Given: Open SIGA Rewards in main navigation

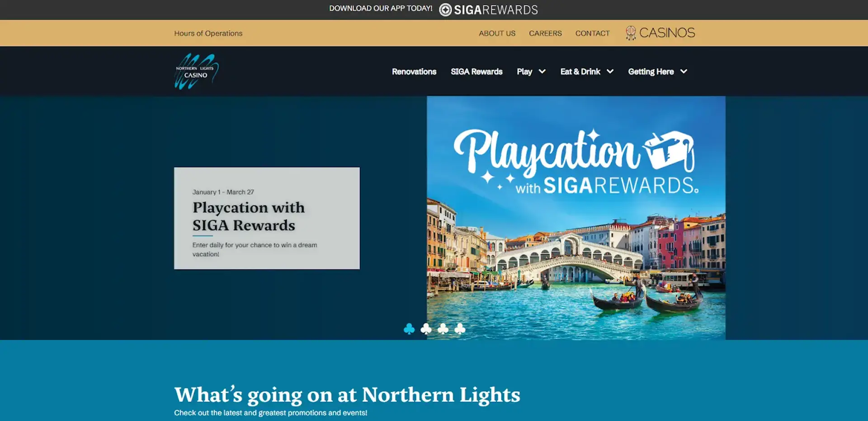Looking at the screenshot, I should (x=476, y=71).
